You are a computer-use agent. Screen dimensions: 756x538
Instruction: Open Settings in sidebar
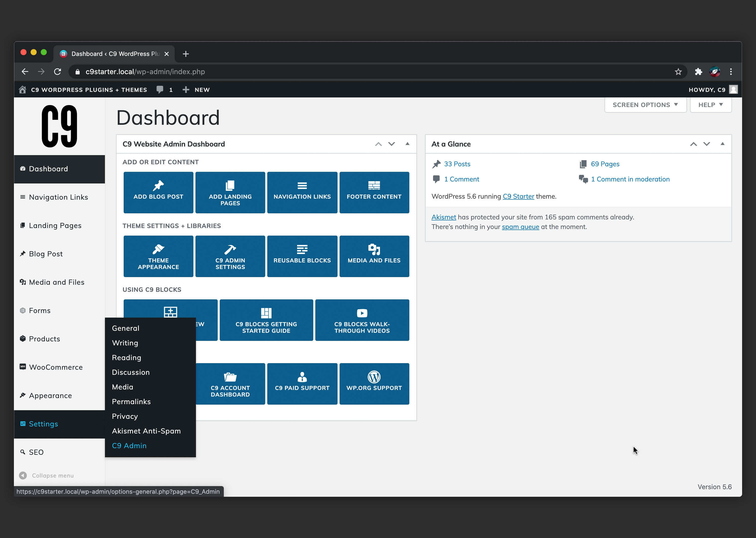tap(60, 424)
